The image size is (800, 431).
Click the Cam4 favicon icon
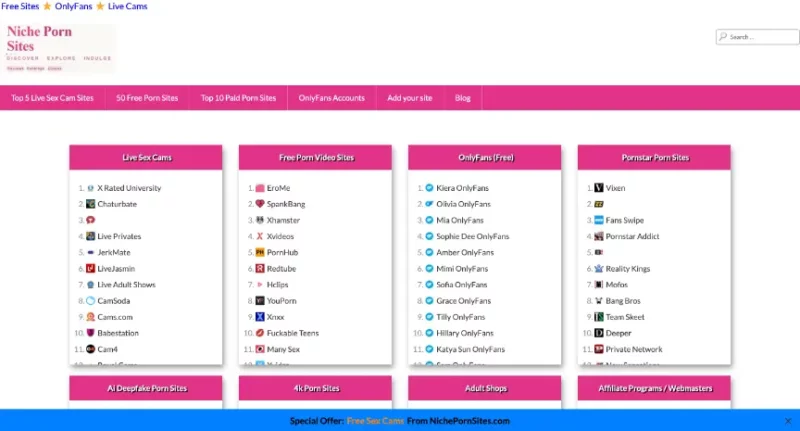tap(90, 349)
